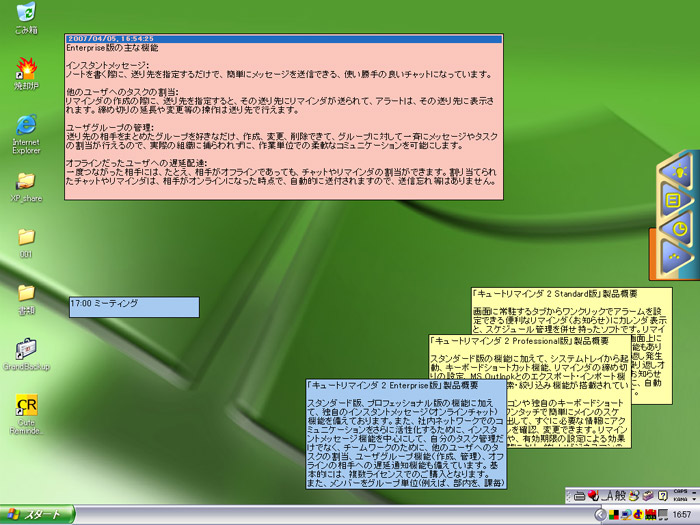Click the Standard版 製品概要 yellow note title
The image size is (700, 525).
pyautogui.click(x=555, y=294)
